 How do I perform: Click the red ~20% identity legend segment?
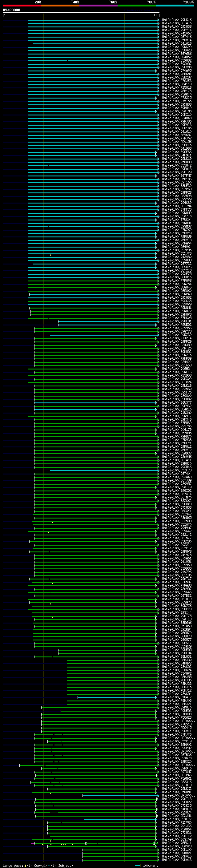click(22, 6)
